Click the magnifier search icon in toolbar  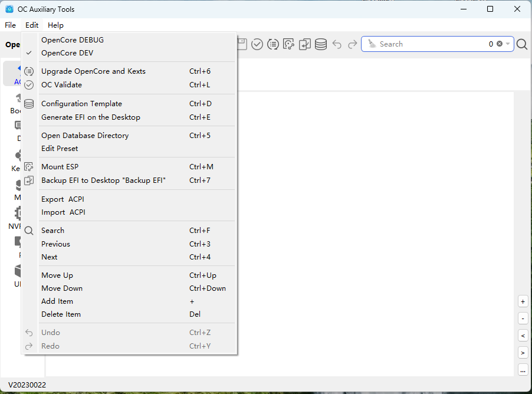[x=522, y=44]
